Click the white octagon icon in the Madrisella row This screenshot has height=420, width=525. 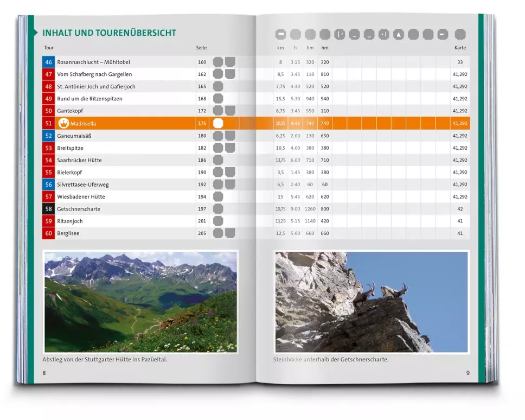click(218, 124)
